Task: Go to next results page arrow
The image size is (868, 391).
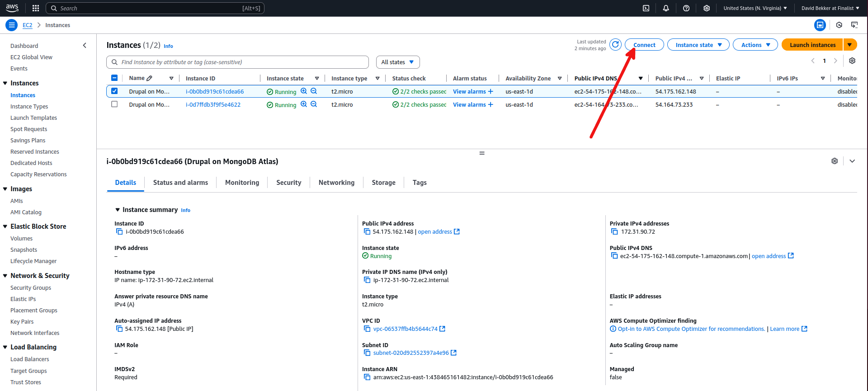Action: pyautogui.click(x=835, y=61)
